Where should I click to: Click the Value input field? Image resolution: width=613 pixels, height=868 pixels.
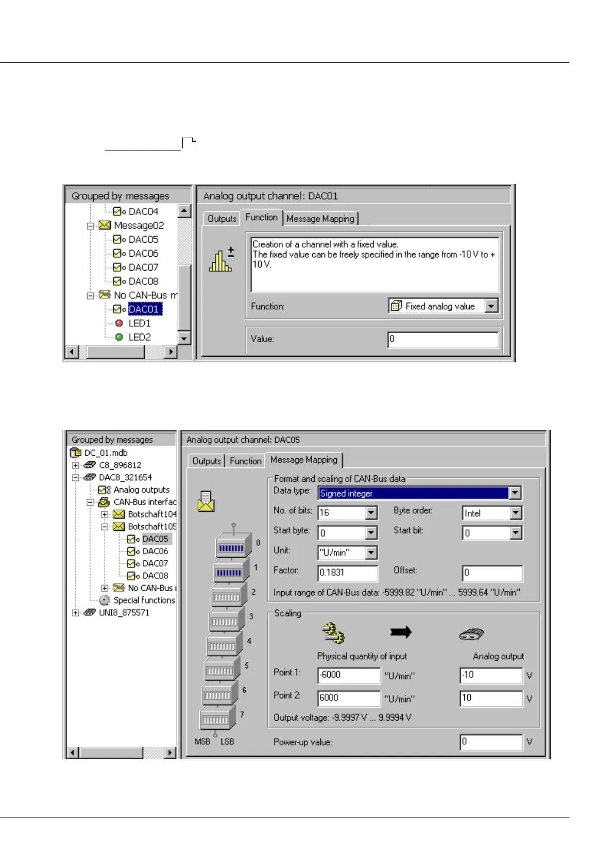(443, 339)
